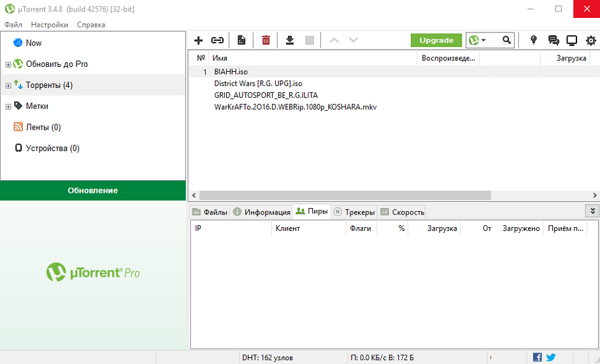This screenshot has width=600, height=364.
Task: Click Add Torrent from URL link icon
Action: coord(217,40)
